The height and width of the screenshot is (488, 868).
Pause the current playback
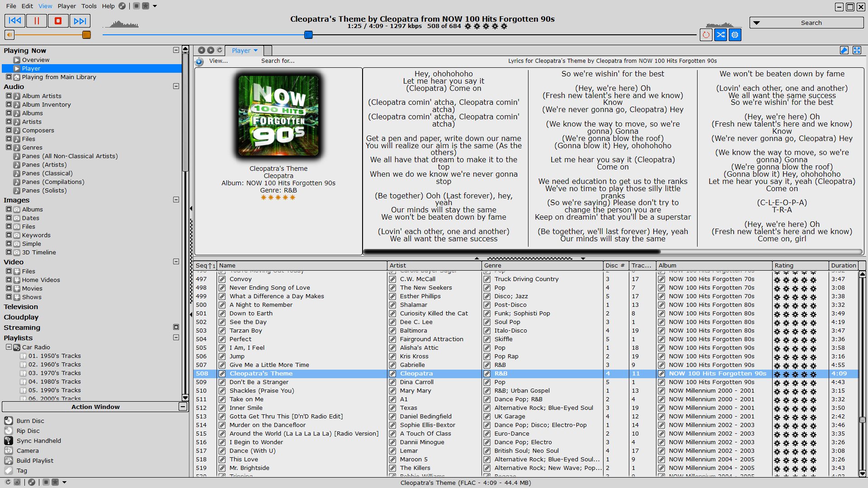click(x=37, y=21)
